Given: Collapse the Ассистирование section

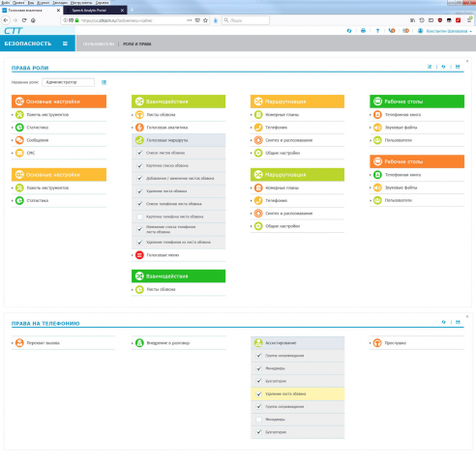Looking at the screenshot, I should pos(297,343).
